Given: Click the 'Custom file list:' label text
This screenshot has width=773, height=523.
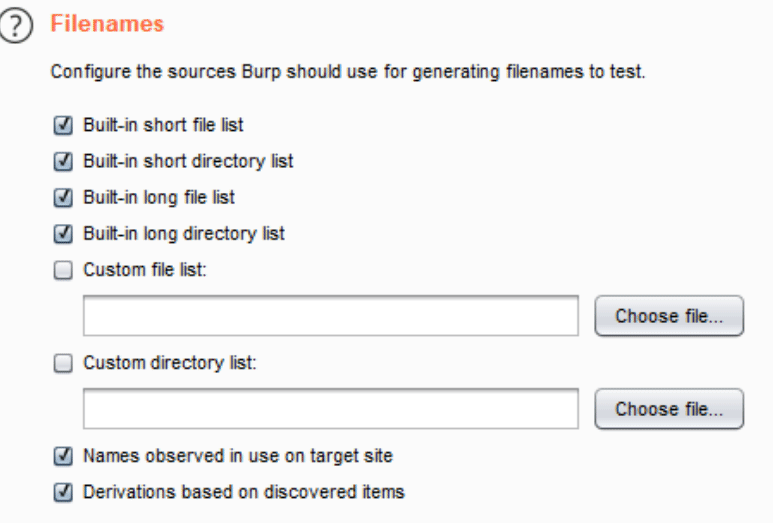Looking at the screenshot, I should pos(145,270).
